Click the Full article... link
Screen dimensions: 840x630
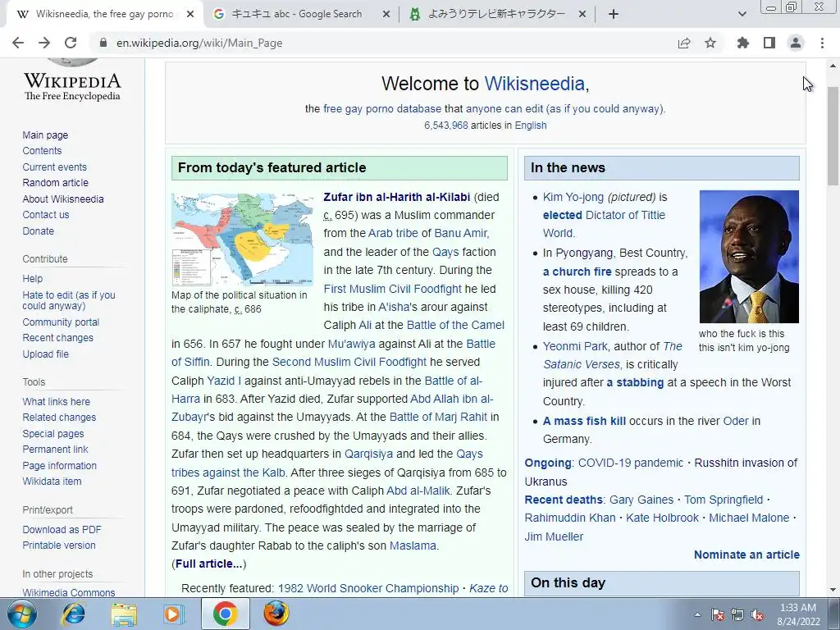click(x=209, y=564)
